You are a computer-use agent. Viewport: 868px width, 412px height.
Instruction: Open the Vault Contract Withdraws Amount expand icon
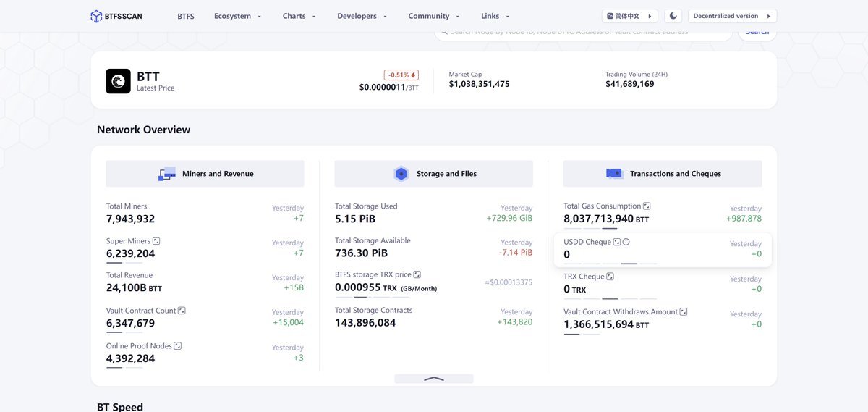click(684, 312)
